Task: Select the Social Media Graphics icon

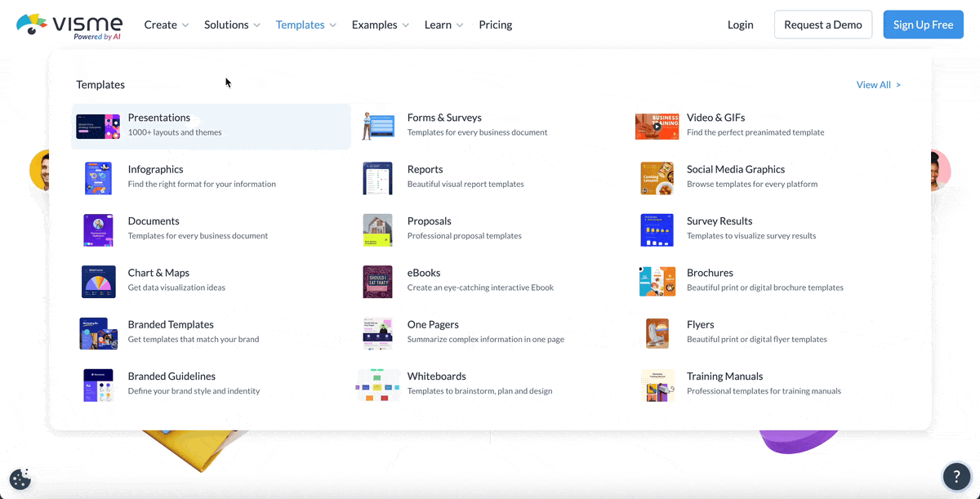Action: tap(657, 178)
